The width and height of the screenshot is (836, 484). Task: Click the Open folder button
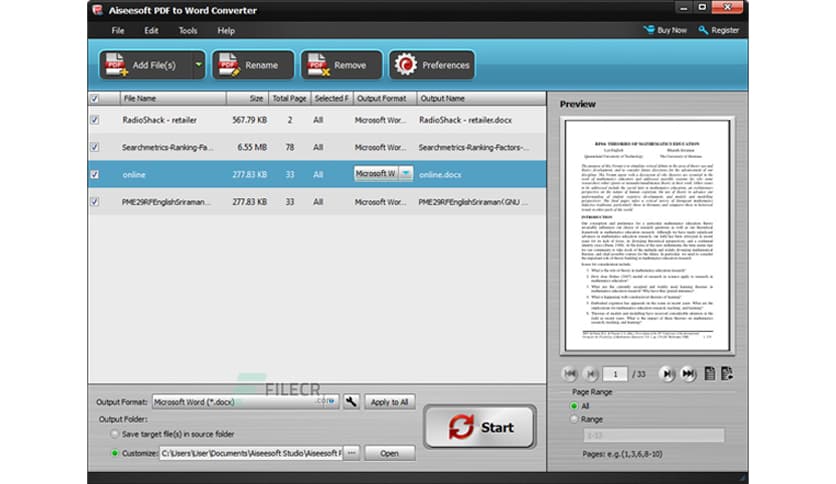tap(389, 453)
